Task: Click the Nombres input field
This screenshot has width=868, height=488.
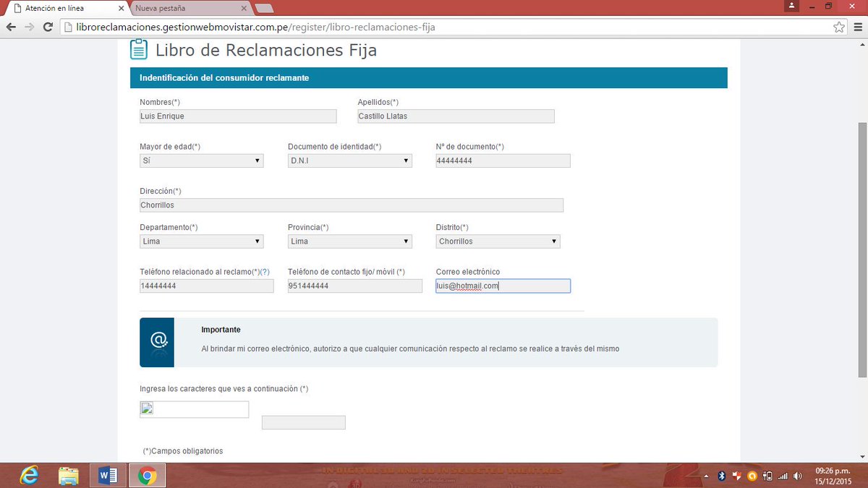Action: (238, 116)
